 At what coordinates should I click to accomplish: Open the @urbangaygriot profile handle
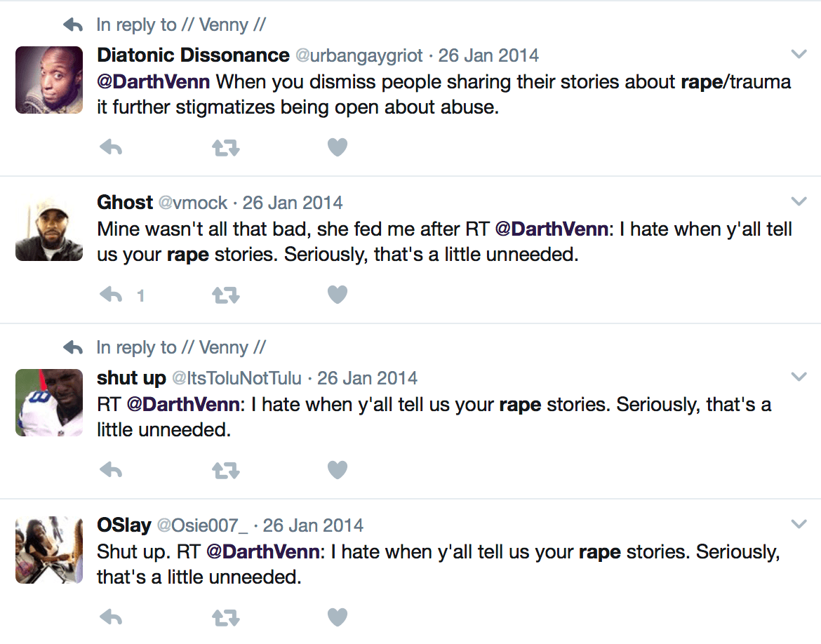tap(360, 55)
